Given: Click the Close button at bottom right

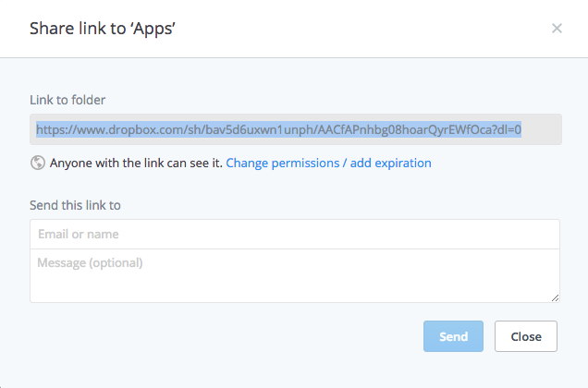Looking at the screenshot, I should (525, 337).
